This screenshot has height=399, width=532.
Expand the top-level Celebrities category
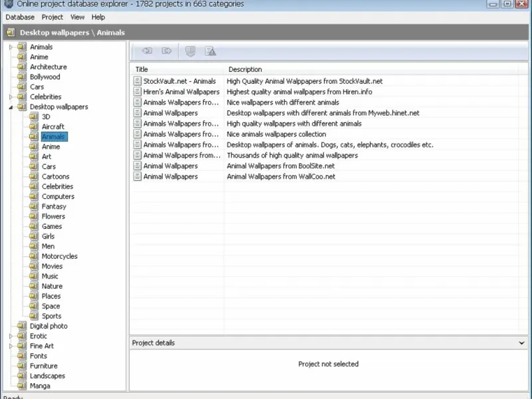(x=11, y=96)
